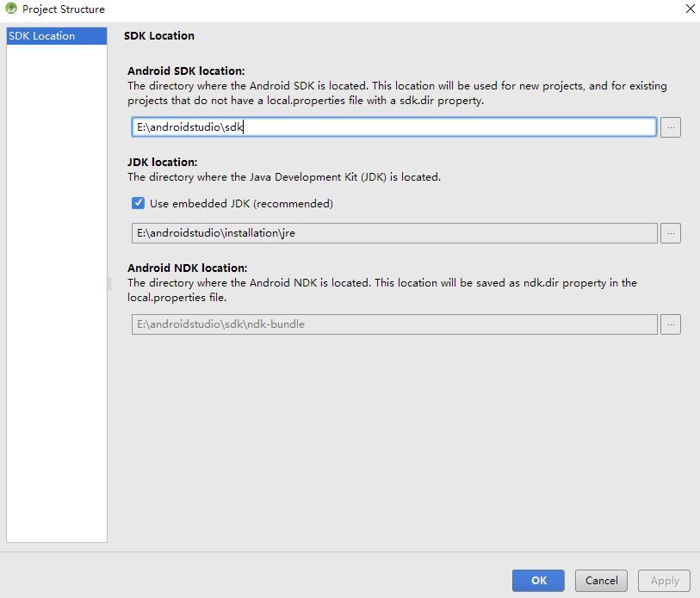
Task: Confirm the settings with OK
Action: 538,581
